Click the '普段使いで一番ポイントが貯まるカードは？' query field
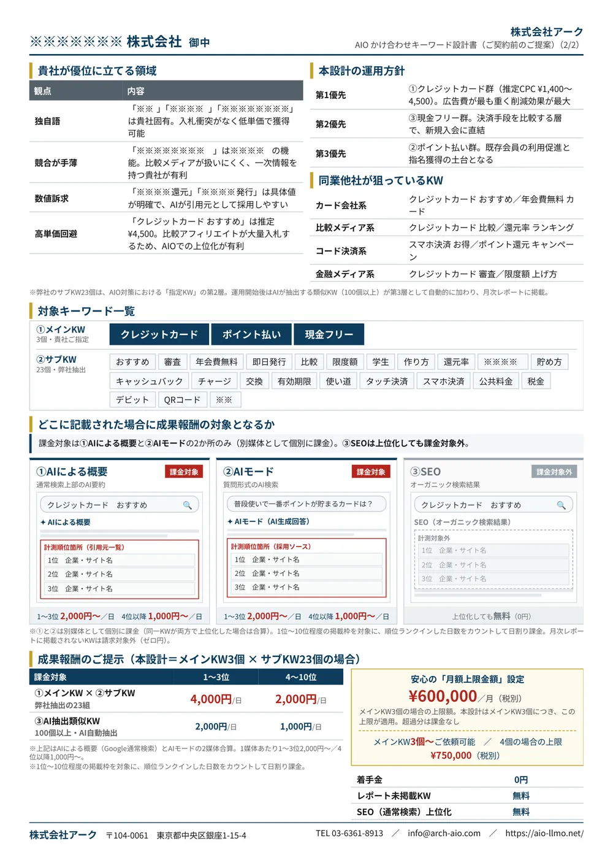 306,504
